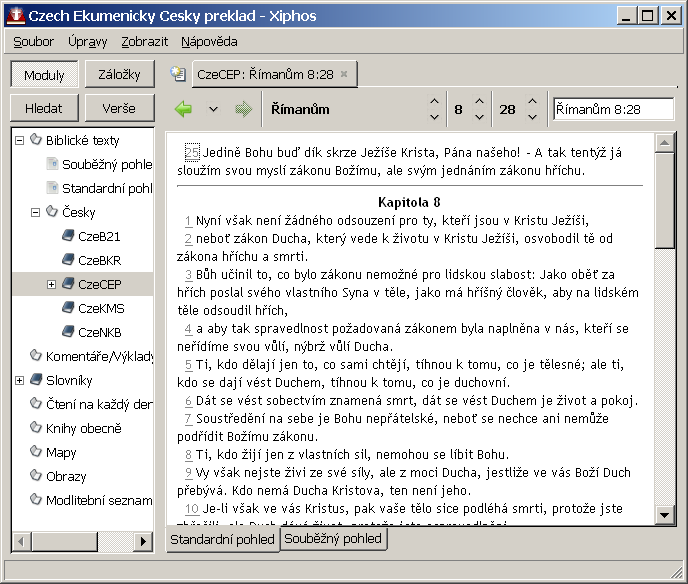Switch to Souběžný pohled tab
This screenshot has height=584, width=688.
[333, 539]
